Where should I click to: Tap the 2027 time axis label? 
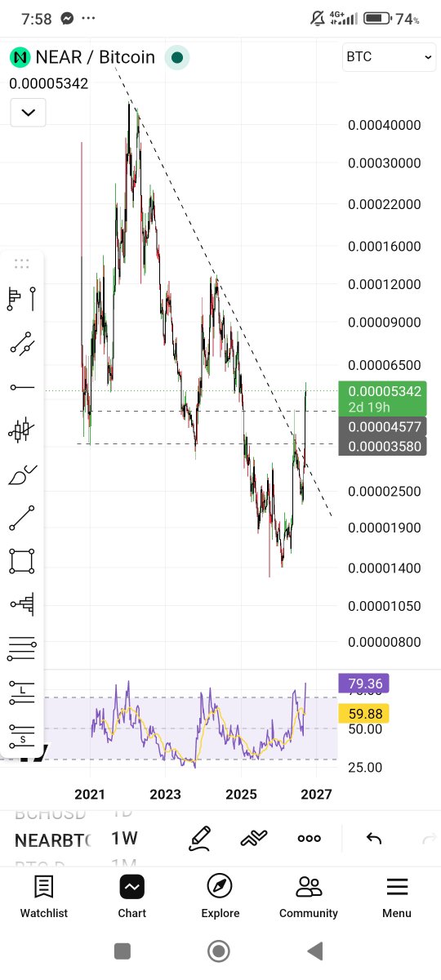pyautogui.click(x=316, y=795)
